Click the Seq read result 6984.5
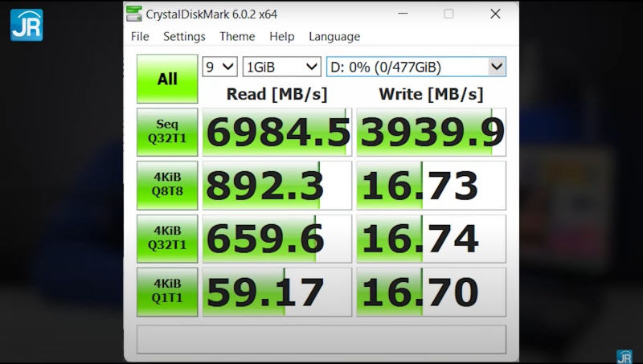The height and width of the screenshot is (364, 643). pyautogui.click(x=277, y=133)
